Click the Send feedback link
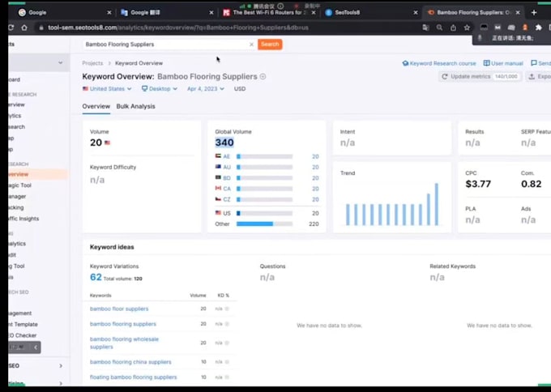 click(x=540, y=63)
